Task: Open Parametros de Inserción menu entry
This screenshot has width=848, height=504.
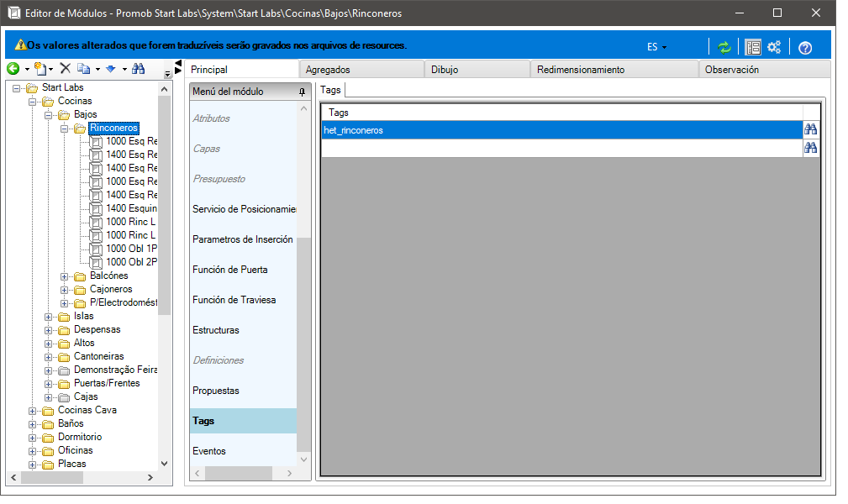Action: [x=244, y=239]
